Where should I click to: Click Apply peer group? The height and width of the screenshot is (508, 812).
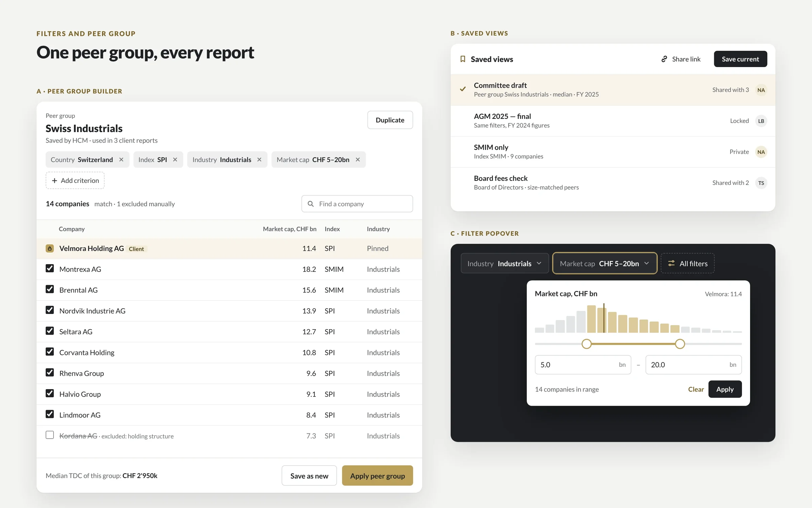tap(378, 475)
